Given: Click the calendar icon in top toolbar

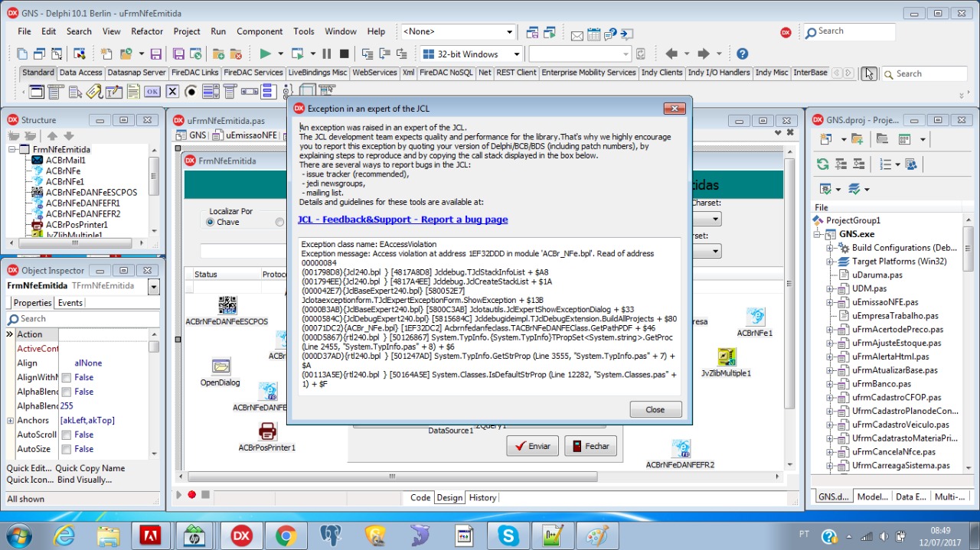Looking at the screenshot, I should pyautogui.click(x=594, y=34).
